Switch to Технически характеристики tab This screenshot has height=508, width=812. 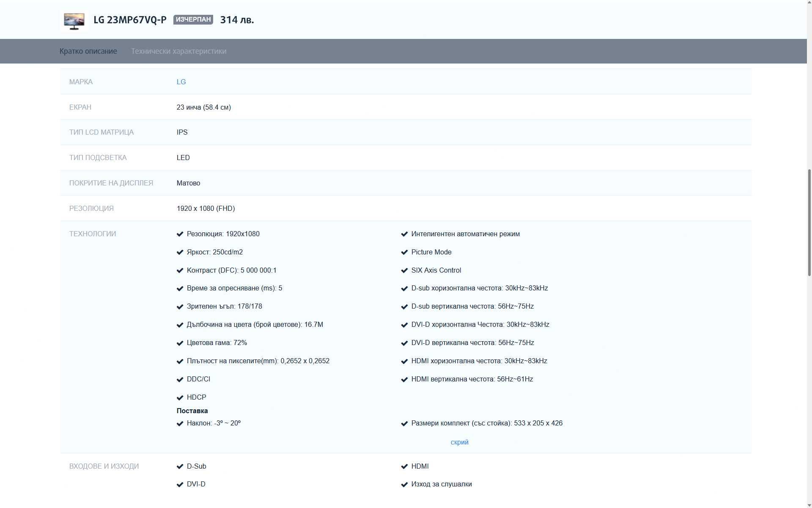click(178, 51)
